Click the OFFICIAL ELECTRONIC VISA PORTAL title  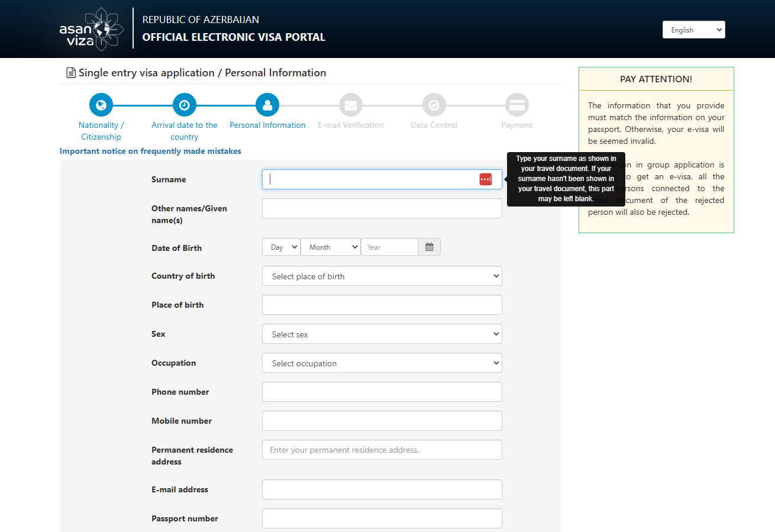coord(234,37)
